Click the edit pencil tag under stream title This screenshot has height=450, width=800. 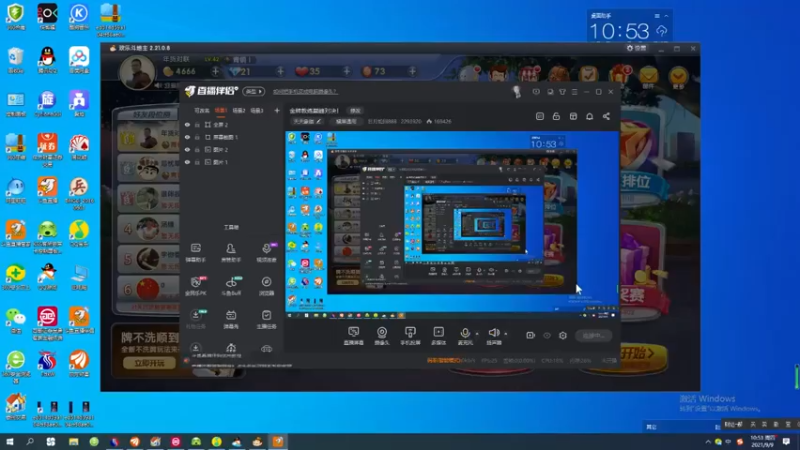pyautogui.click(x=307, y=121)
